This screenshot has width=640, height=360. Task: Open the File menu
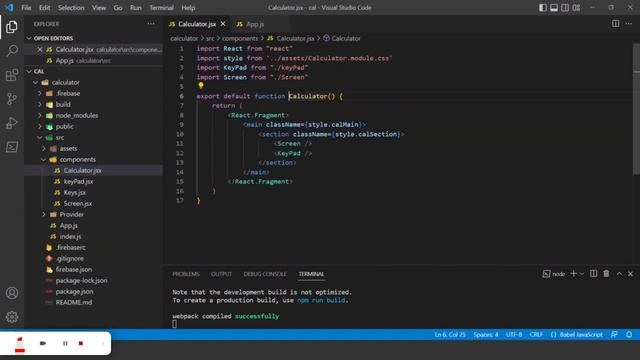coord(26,7)
